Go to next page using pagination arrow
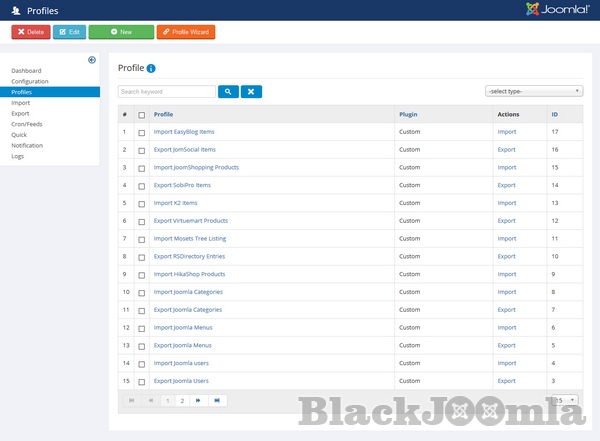600x441 pixels. click(x=198, y=400)
